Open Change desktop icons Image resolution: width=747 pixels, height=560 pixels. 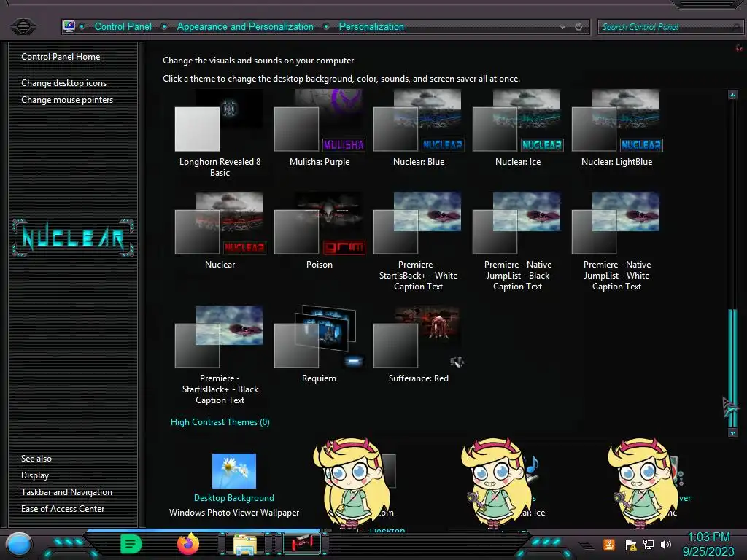(64, 83)
